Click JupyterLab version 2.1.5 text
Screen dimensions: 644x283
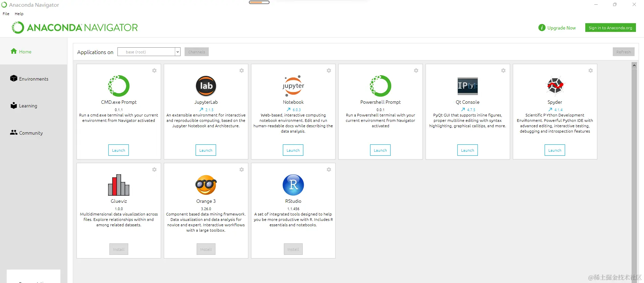click(x=209, y=110)
